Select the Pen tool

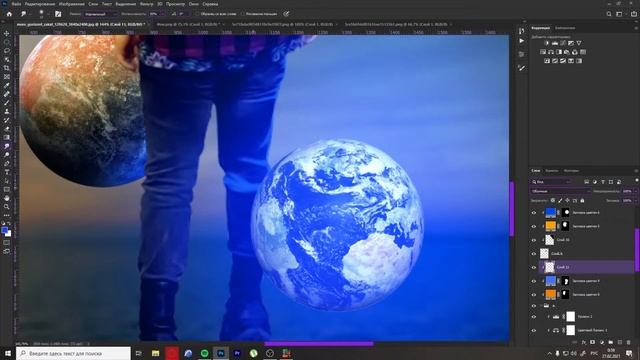click(x=7, y=163)
